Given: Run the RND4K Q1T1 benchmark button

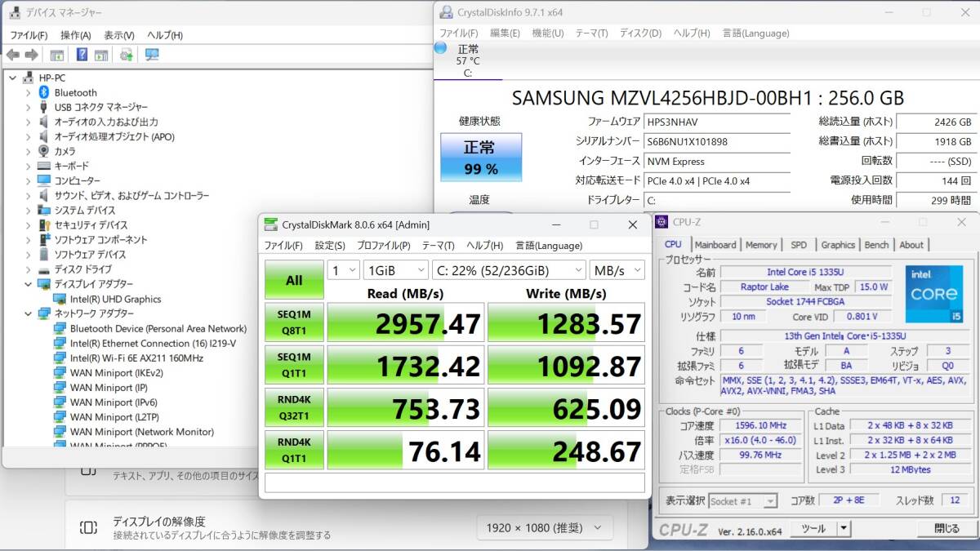Looking at the screenshot, I should click(x=294, y=450).
